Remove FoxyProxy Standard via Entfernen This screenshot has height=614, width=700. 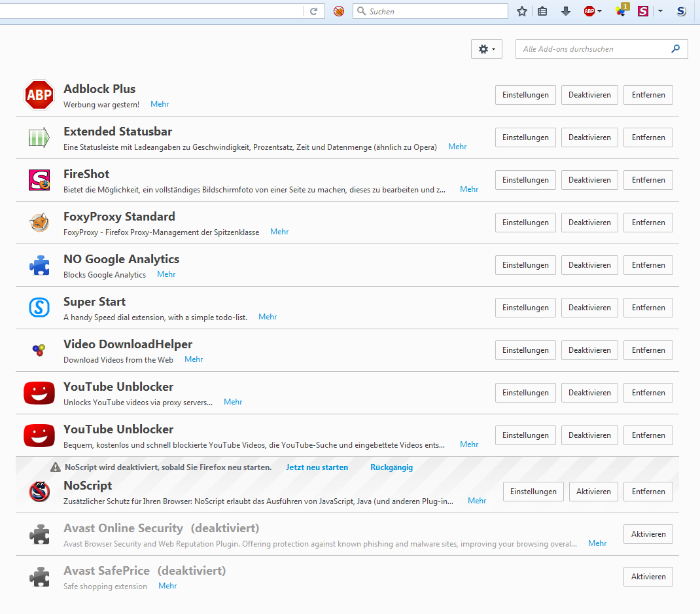[x=648, y=223]
